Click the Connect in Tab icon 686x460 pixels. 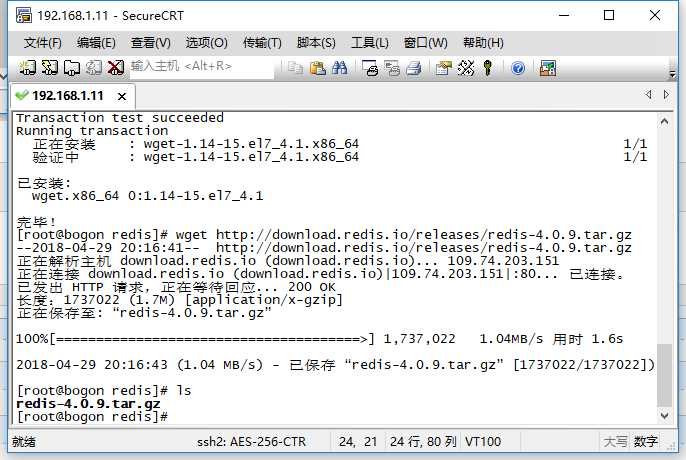tap(72, 68)
